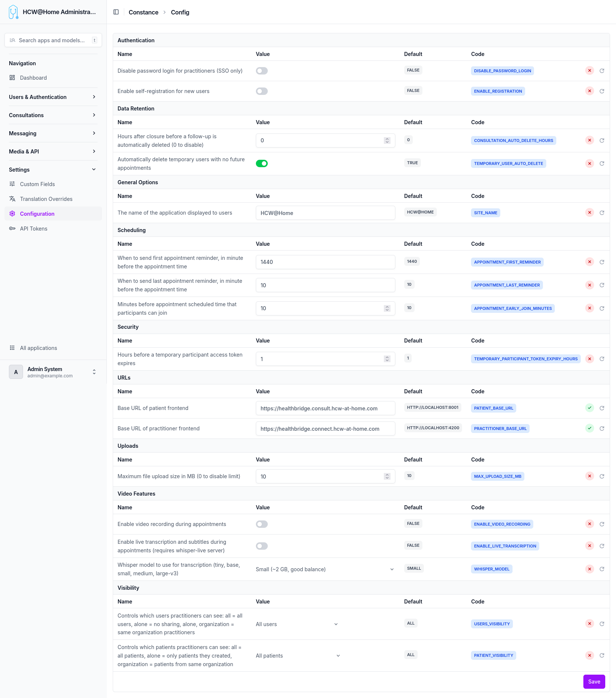Open the All users visibility dropdown
This screenshot has width=616, height=698.
coord(297,624)
